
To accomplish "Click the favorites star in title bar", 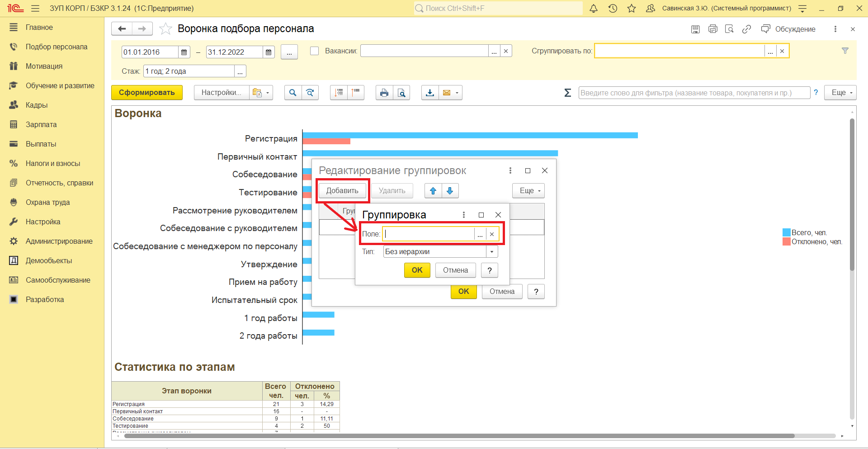I will pos(632,9).
